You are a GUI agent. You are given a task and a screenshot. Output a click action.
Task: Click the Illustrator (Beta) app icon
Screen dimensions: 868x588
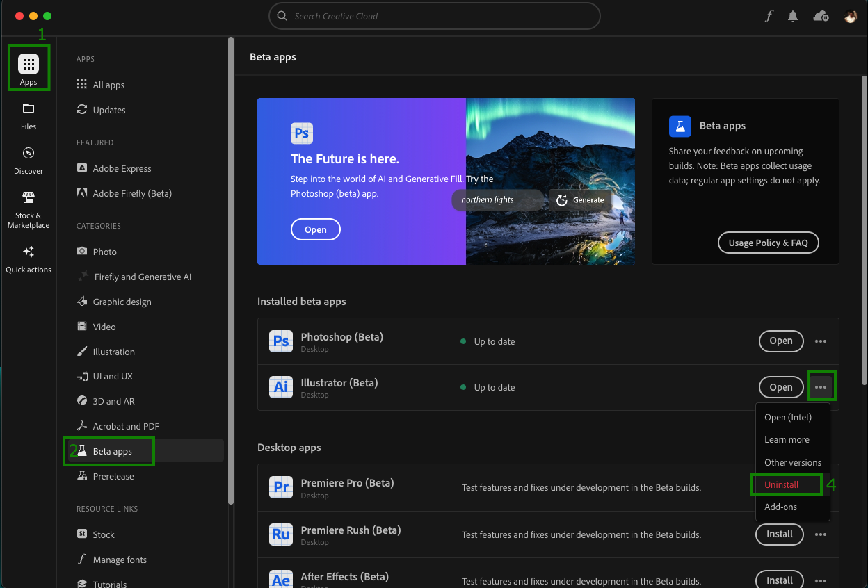[x=281, y=387]
